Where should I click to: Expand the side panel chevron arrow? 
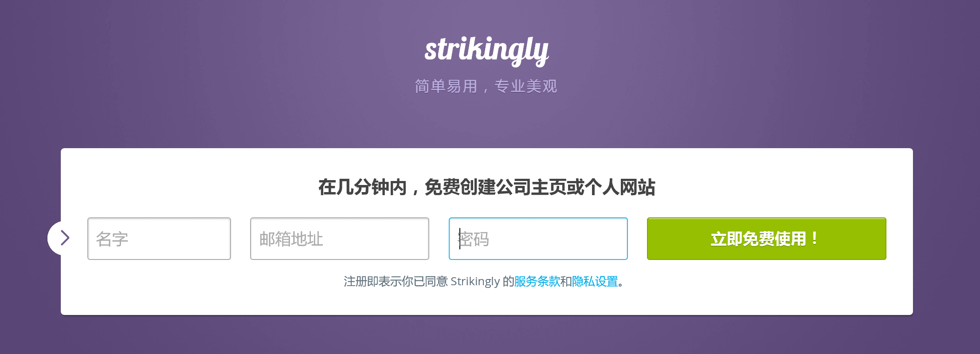tap(65, 238)
